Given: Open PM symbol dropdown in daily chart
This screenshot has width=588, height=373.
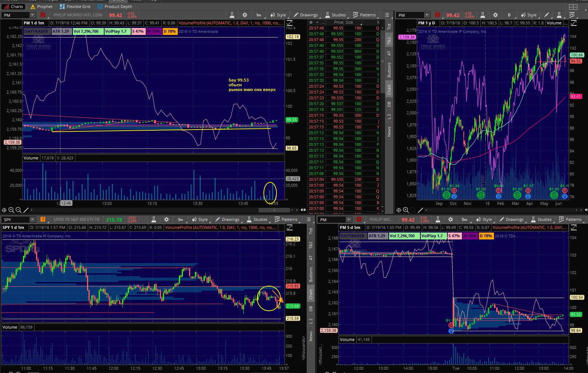Looking at the screenshot, I should tap(427, 15).
